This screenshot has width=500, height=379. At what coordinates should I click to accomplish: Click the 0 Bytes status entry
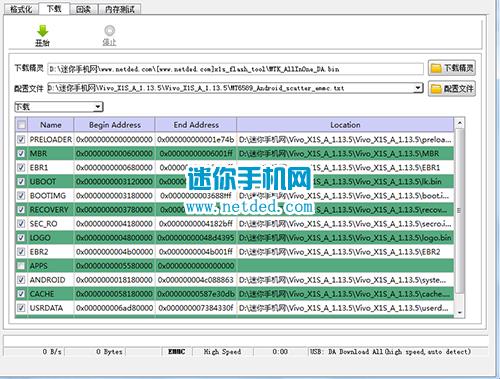tap(109, 351)
